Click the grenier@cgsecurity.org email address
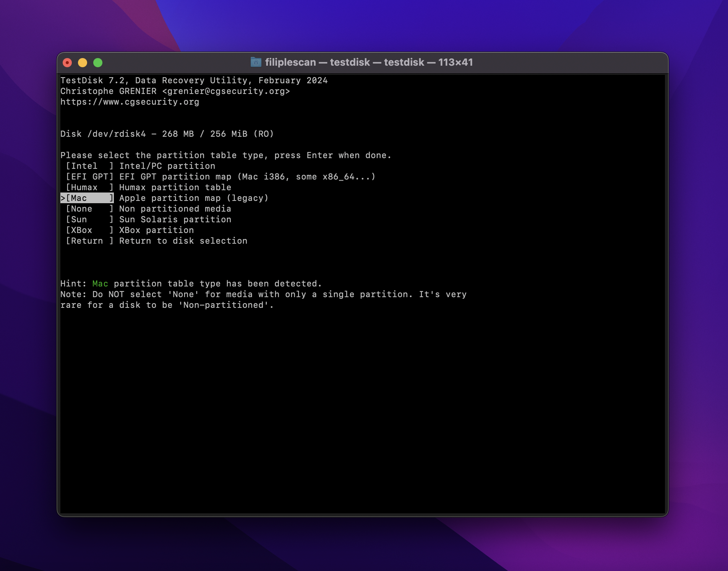 pyautogui.click(x=226, y=91)
